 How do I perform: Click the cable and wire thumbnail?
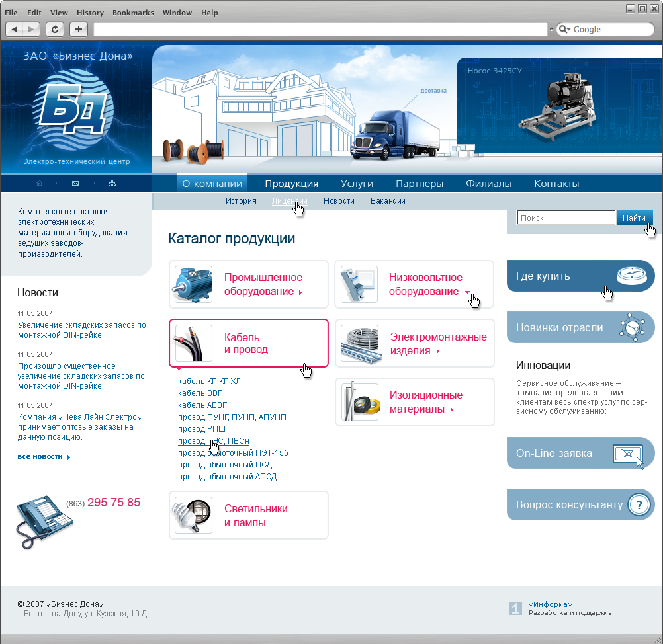click(193, 343)
